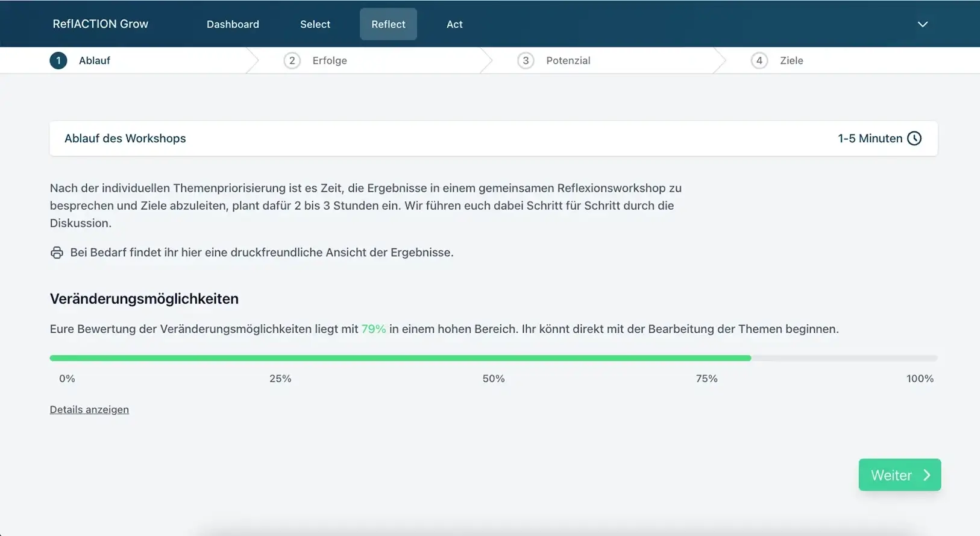Click the RefIACTION Grow logo
The width and height of the screenshot is (980, 536).
[x=100, y=24]
